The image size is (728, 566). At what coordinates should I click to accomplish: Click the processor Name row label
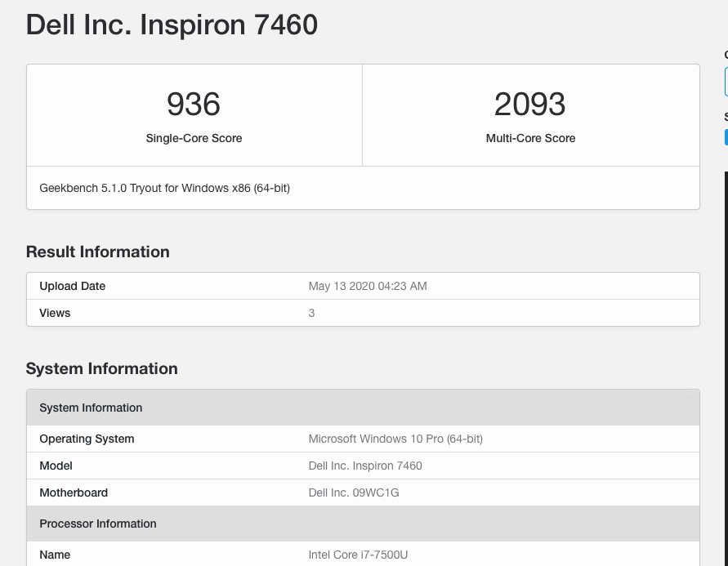(x=55, y=555)
